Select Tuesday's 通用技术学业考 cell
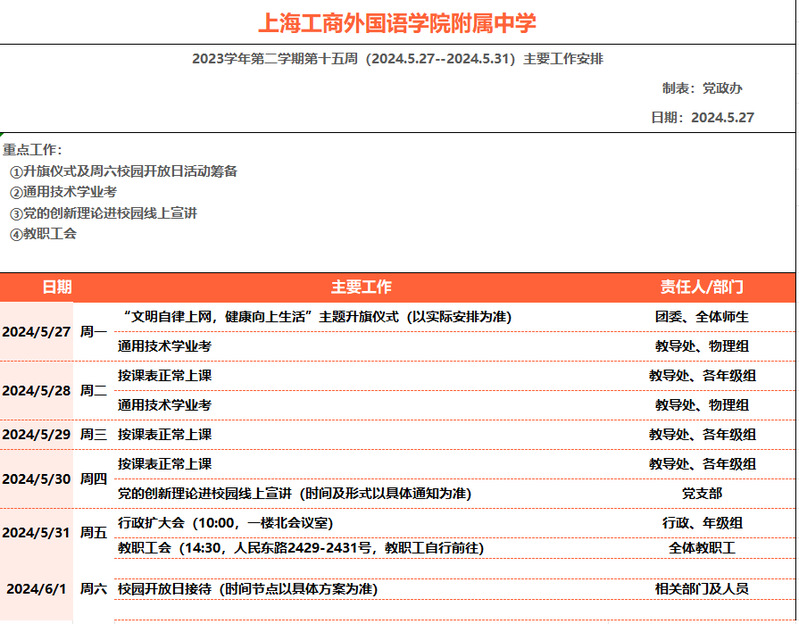Viewport: 799px width, 624px height. (165, 405)
